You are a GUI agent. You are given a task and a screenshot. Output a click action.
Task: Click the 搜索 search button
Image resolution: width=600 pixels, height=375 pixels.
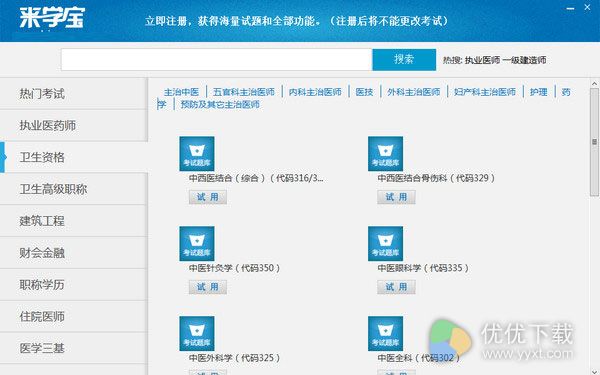(404, 59)
